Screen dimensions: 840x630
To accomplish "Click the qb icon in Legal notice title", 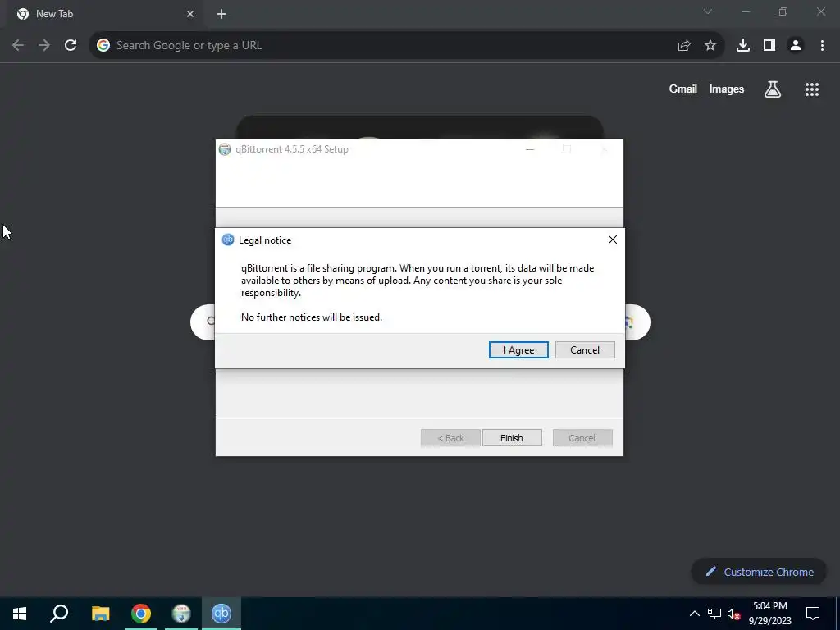I will [x=228, y=240].
